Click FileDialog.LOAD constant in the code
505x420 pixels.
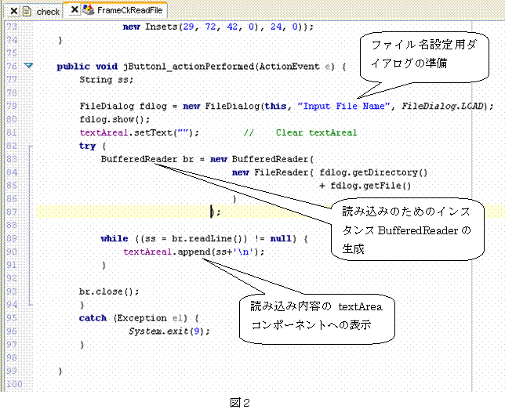444,106
